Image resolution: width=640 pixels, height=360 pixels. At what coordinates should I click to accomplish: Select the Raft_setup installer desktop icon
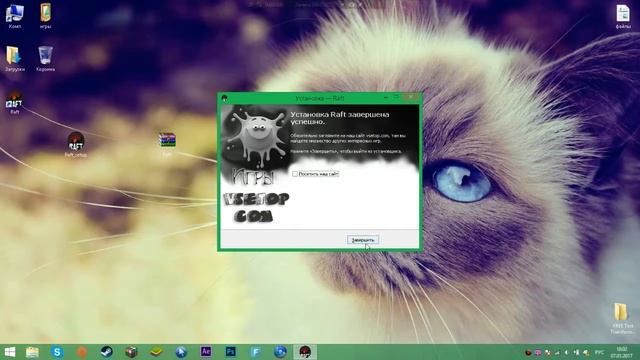tap(76, 144)
